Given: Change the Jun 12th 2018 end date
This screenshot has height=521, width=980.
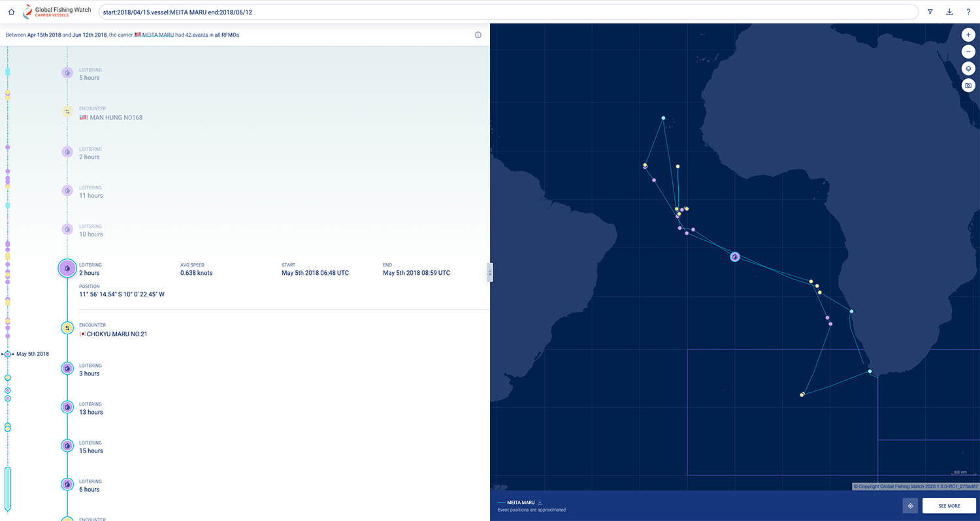Looking at the screenshot, I should 90,35.
